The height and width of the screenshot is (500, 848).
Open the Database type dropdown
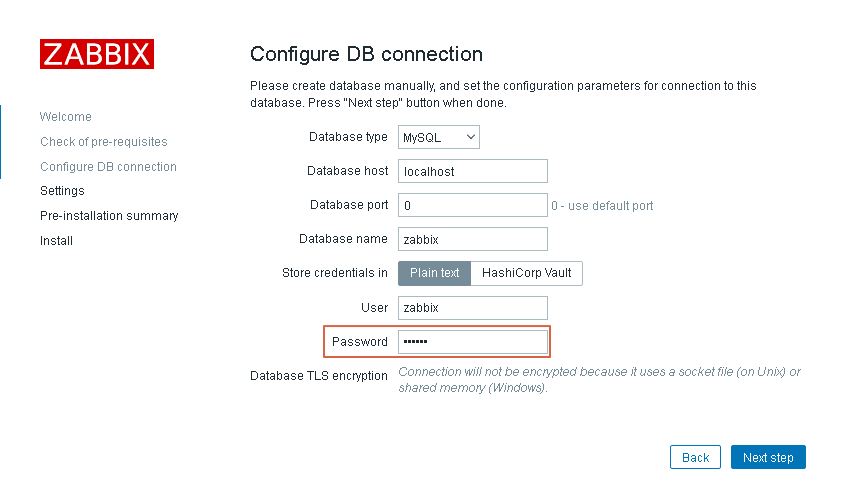click(439, 137)
